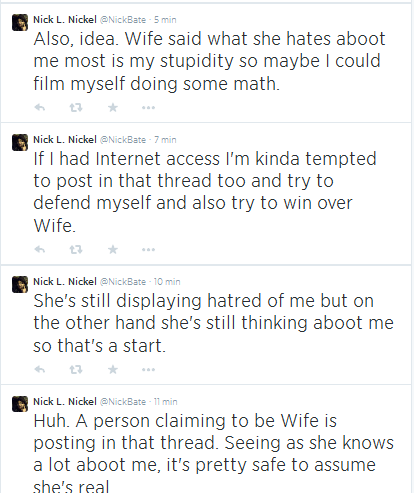Open Nick L. Nickel avatar on top tweet
This screenshot has width=414, height=493.
pyautogui.click(x=20, y=22)
